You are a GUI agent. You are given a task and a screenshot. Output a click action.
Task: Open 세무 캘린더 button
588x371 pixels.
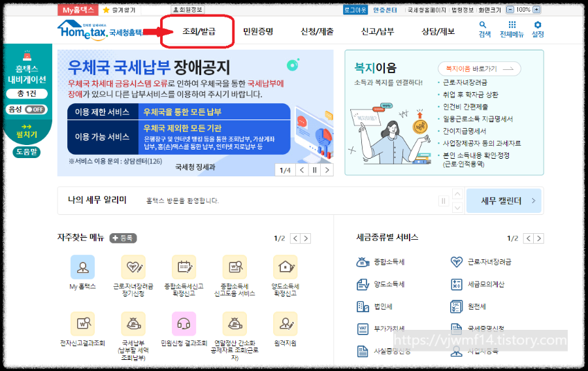[504, 201]
